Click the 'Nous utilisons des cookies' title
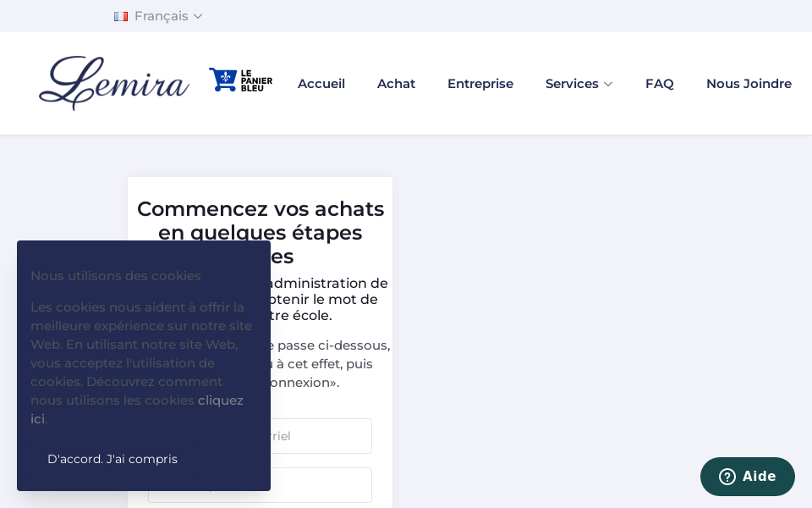812x508 pixels. pyautogui.click(x=116, y=276)
